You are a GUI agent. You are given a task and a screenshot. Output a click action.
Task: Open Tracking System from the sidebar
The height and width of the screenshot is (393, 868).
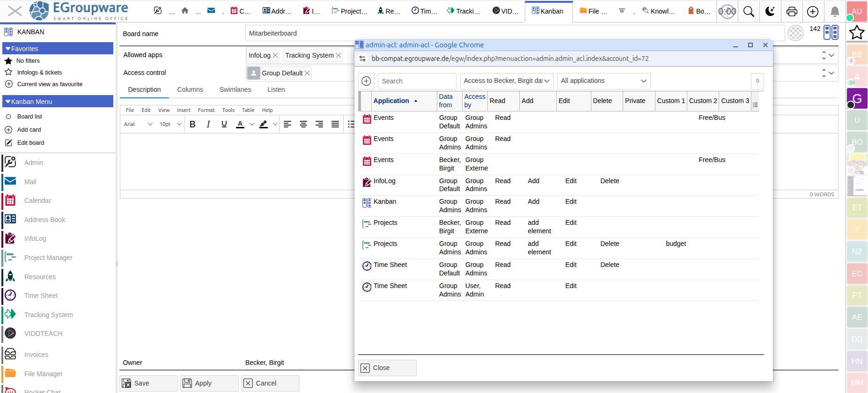48,315
